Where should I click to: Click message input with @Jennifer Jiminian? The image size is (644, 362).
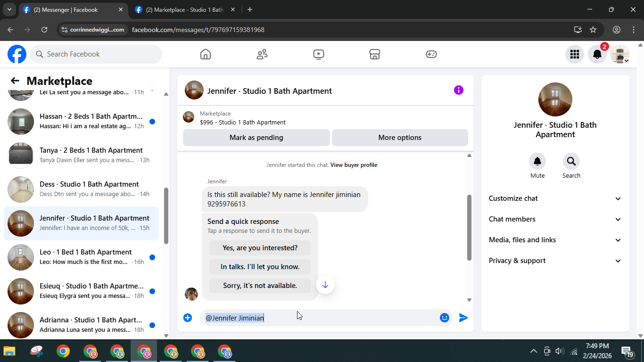[x=319, y=318]
